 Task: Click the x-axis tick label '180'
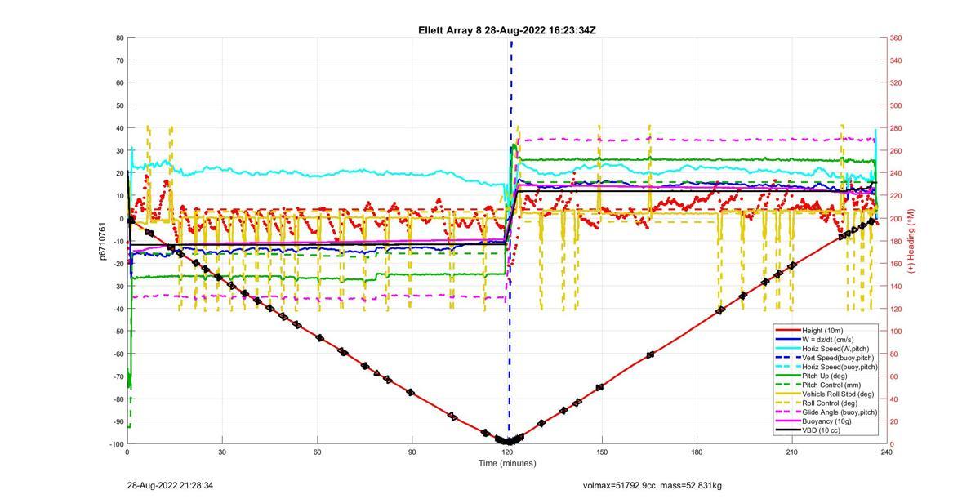click(x=697, y=452)
